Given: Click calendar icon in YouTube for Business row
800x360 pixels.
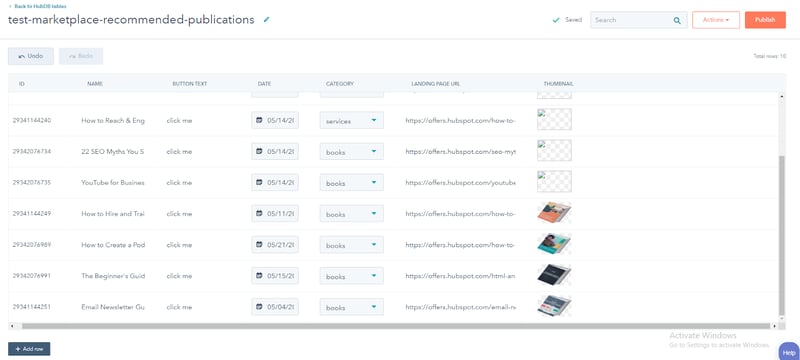Looking at the screenshot, I should [259, 183].
